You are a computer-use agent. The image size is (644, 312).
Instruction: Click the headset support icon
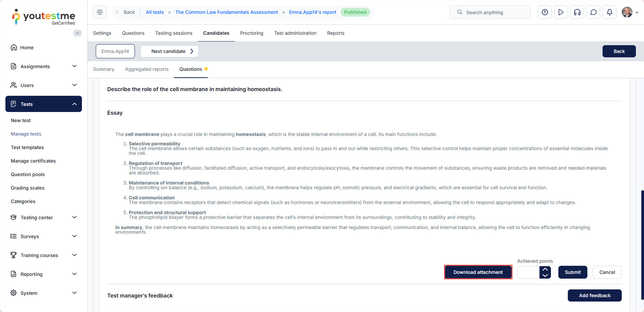pyautogui.click(x=577, y=12)
